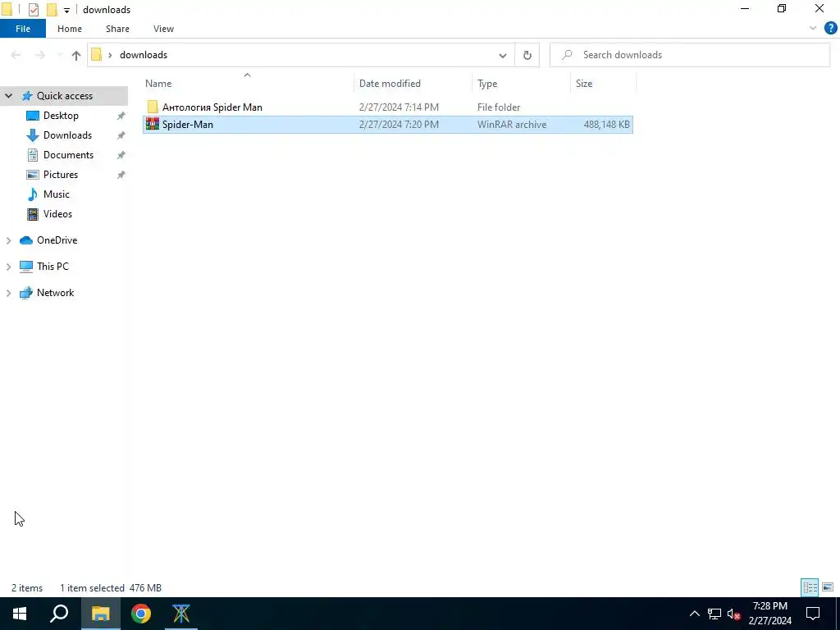Open Videos in the navigation pane
This screenshot has height=630, width=840.
pos(57,214)
